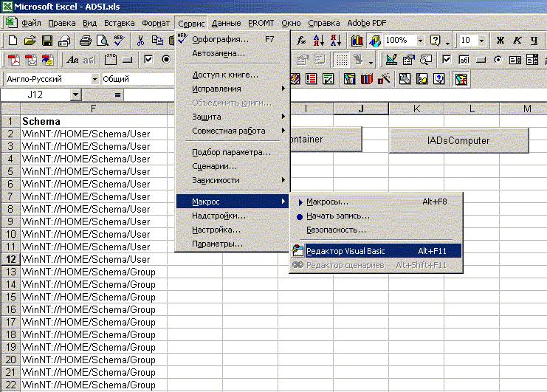The image size is (547, 392).
Task: Open Print Preview magnifier page icon
Action: point(102,41)
